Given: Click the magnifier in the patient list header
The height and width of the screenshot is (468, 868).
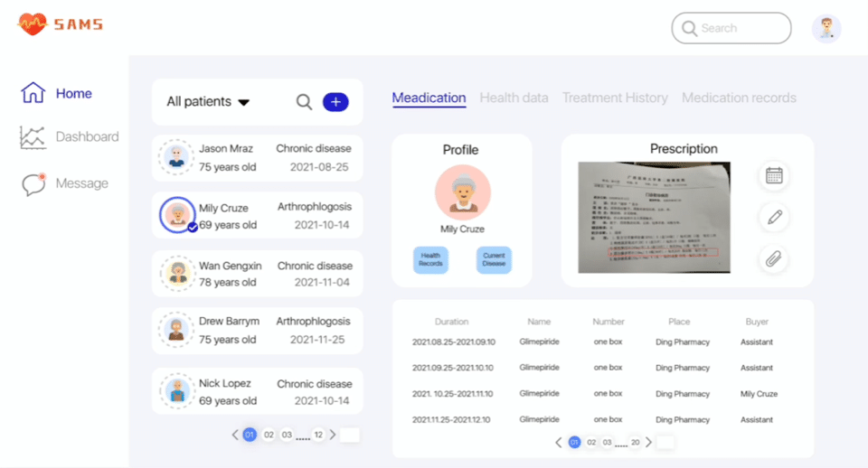Looking at the screenshot, I should (x=304, y=102).
